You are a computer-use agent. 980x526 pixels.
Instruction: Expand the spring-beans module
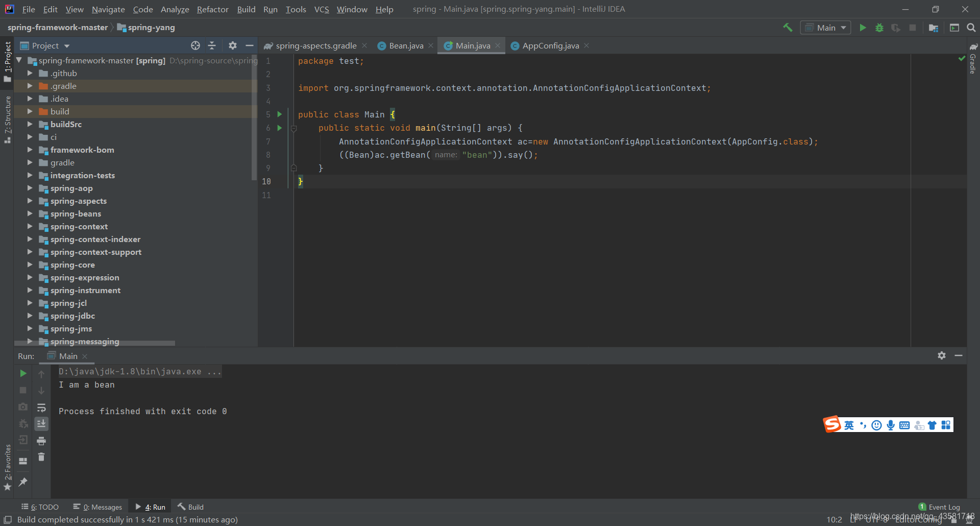point(30,213)
